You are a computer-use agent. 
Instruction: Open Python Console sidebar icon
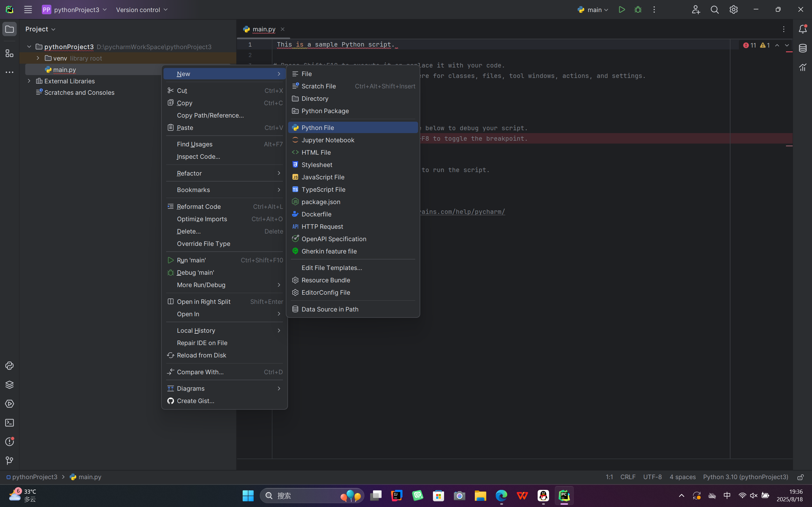coord(10,365)
